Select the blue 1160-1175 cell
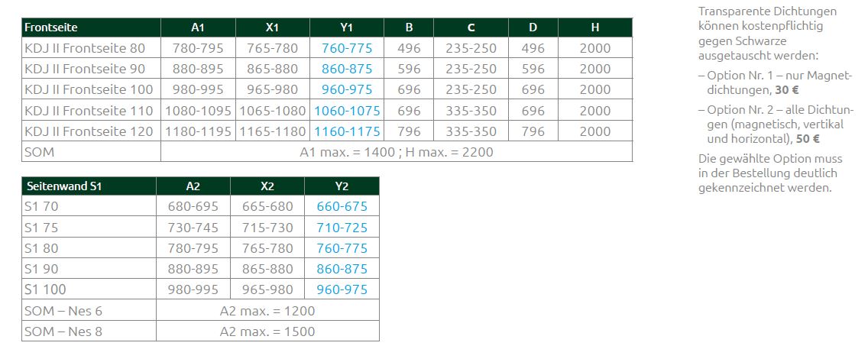Image resolution: width=868 pixels, height=346 pixels. (x=347, y=131)
